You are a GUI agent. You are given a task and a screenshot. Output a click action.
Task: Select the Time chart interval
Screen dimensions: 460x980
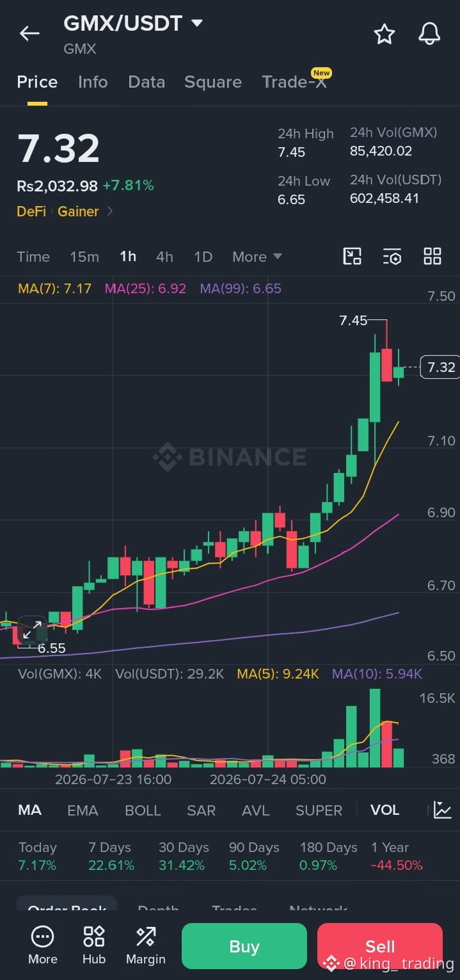click(33, 257)
